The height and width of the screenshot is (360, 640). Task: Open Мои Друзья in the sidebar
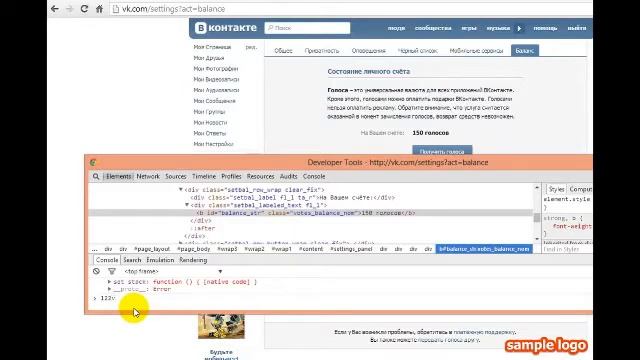[209, 58]
